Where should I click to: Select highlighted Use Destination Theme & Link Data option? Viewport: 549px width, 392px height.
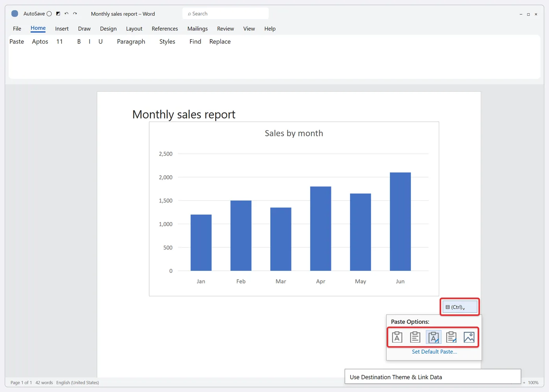(x=433, y=337)
